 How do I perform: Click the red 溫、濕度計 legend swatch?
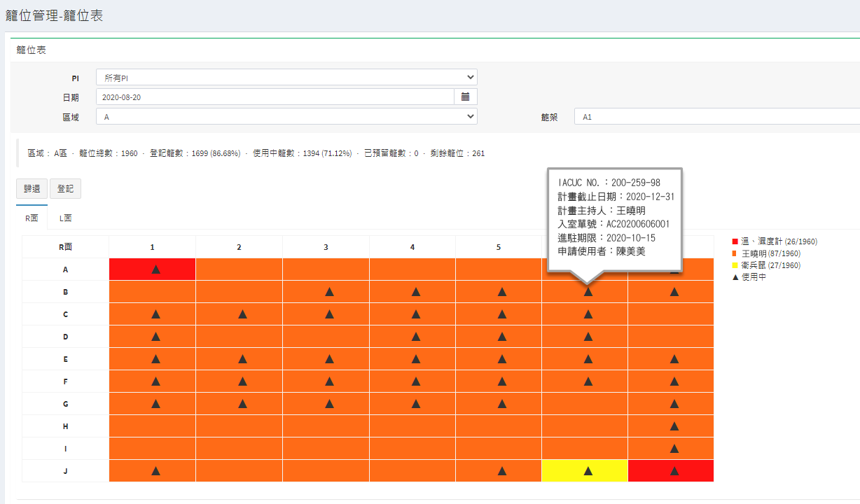point(735,241)
